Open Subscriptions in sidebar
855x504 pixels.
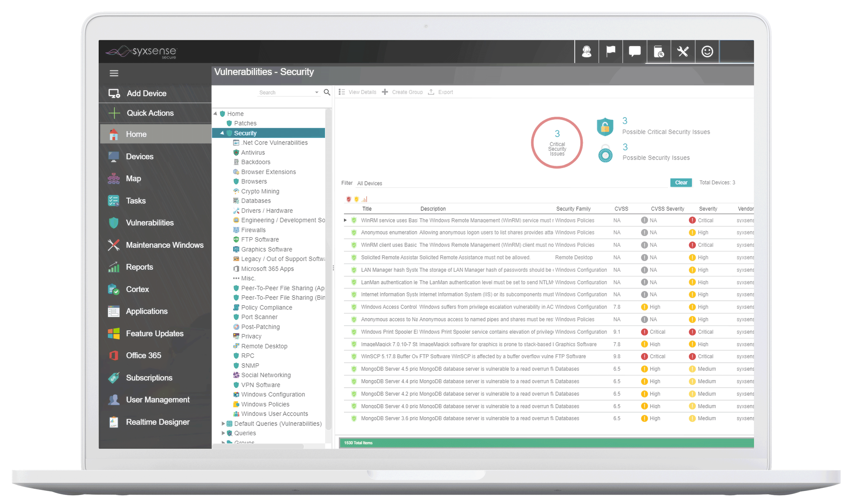pos(155,378)
